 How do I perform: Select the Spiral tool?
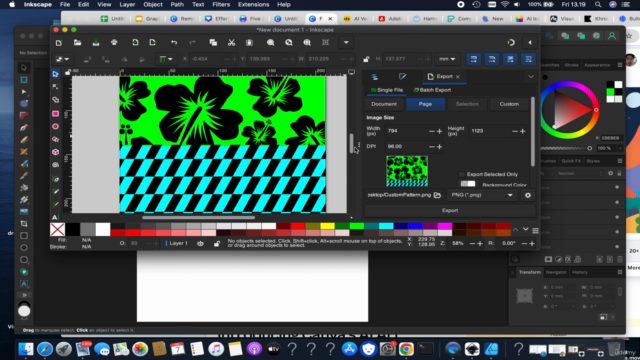(56, 165)
